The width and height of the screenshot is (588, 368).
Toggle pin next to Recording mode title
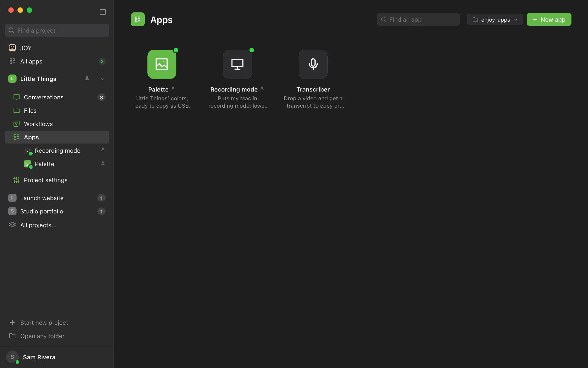262,89
